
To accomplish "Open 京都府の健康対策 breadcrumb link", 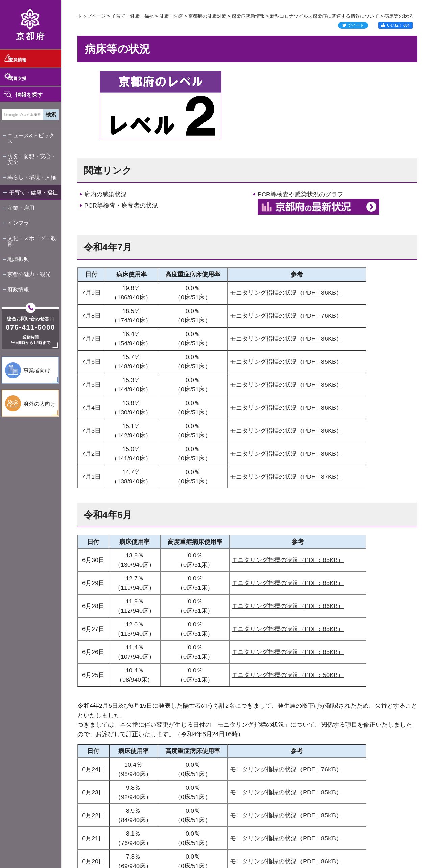I will tap(207, 16).
